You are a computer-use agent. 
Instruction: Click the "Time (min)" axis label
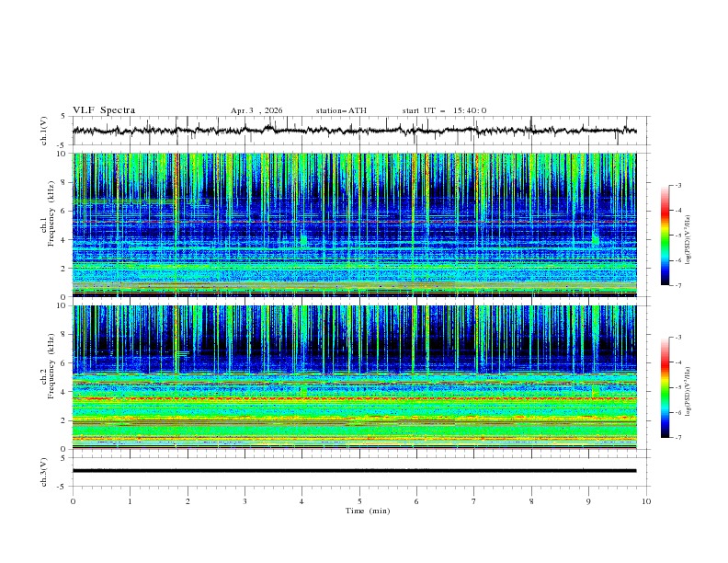coord(368,511)
